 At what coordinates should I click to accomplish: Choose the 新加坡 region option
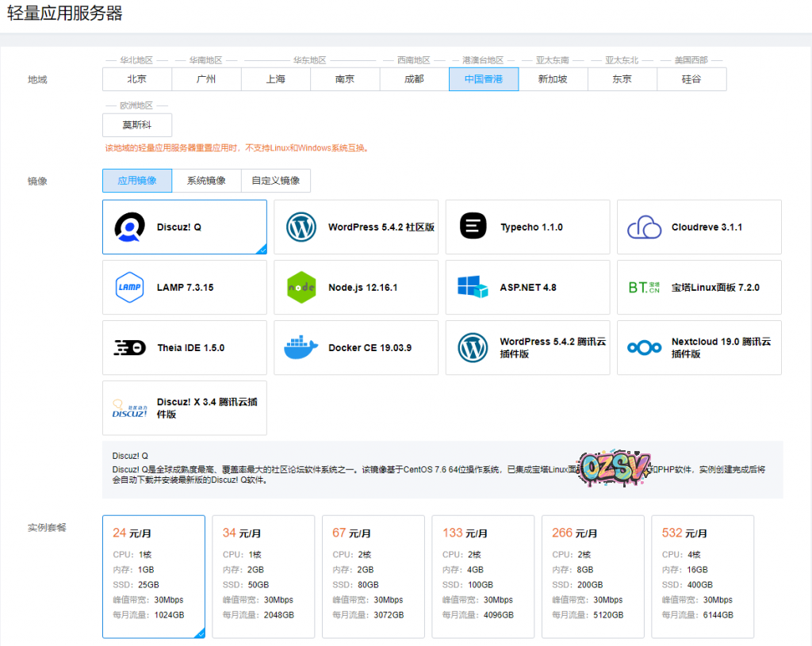click(553, 79)
